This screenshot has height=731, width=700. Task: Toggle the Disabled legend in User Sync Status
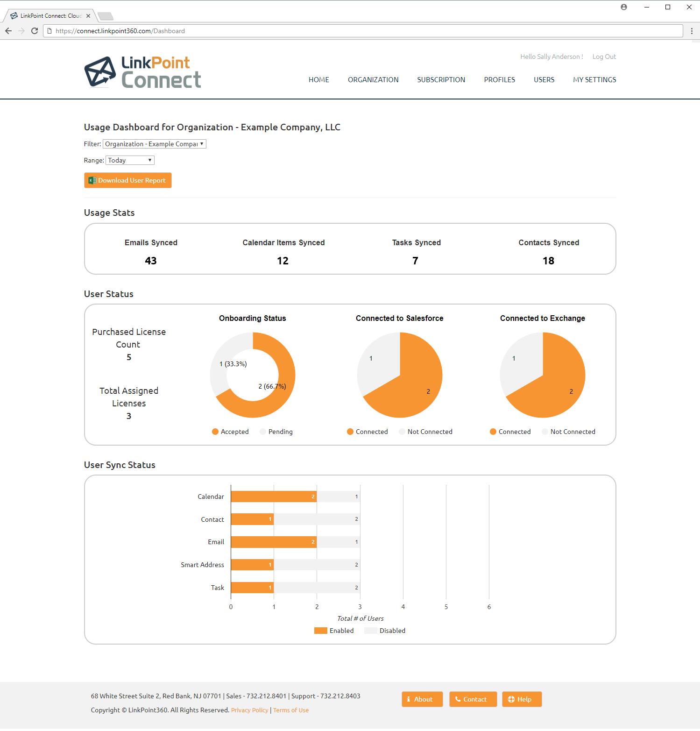[385, 631]
